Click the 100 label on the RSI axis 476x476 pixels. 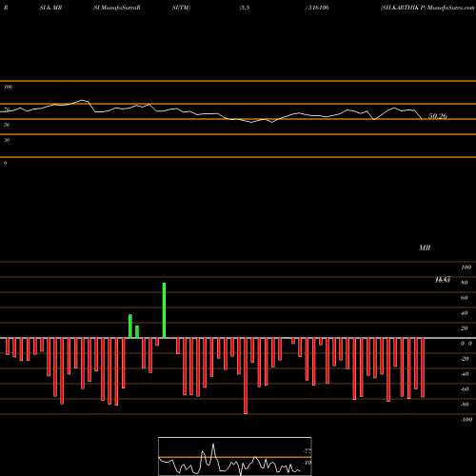pyautogui.click(x=8, y=87)
